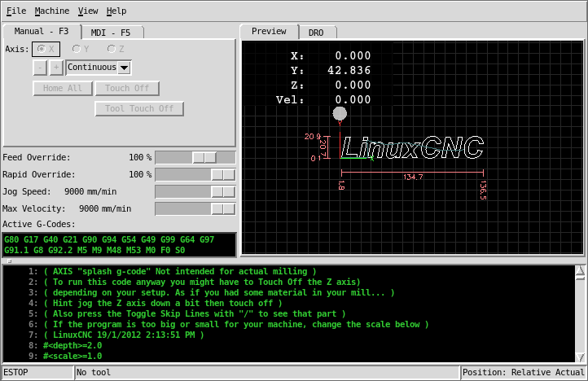Click the Tool Touch Off button

139,108
